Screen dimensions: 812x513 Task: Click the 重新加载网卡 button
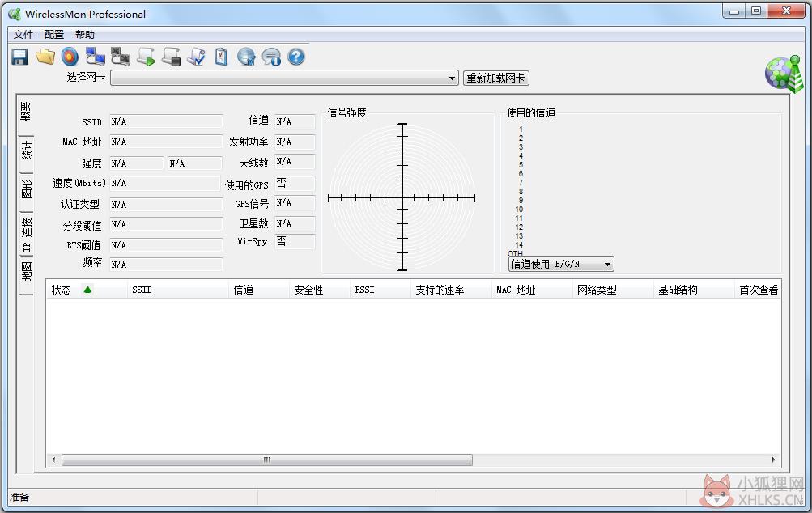tap(495, 78)
